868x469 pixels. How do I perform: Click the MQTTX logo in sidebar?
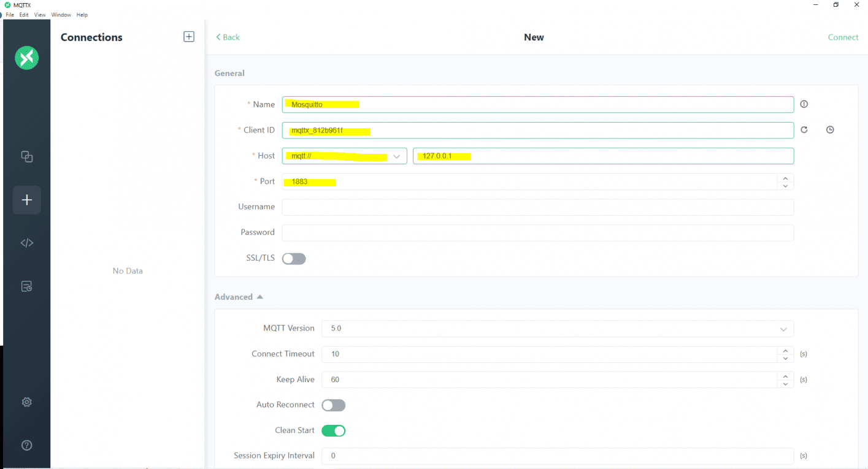[27, 58]
